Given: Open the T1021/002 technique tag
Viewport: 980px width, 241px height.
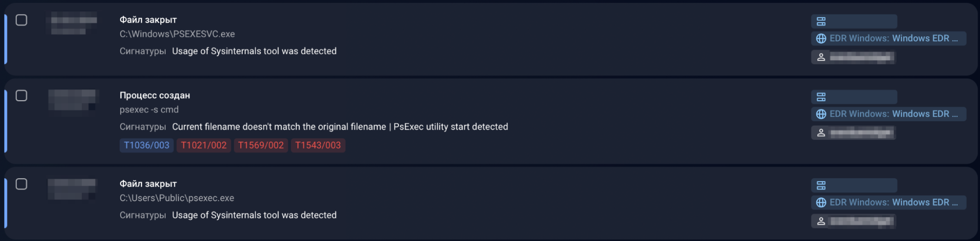Looking at the screenshot, I should [203, 145].
